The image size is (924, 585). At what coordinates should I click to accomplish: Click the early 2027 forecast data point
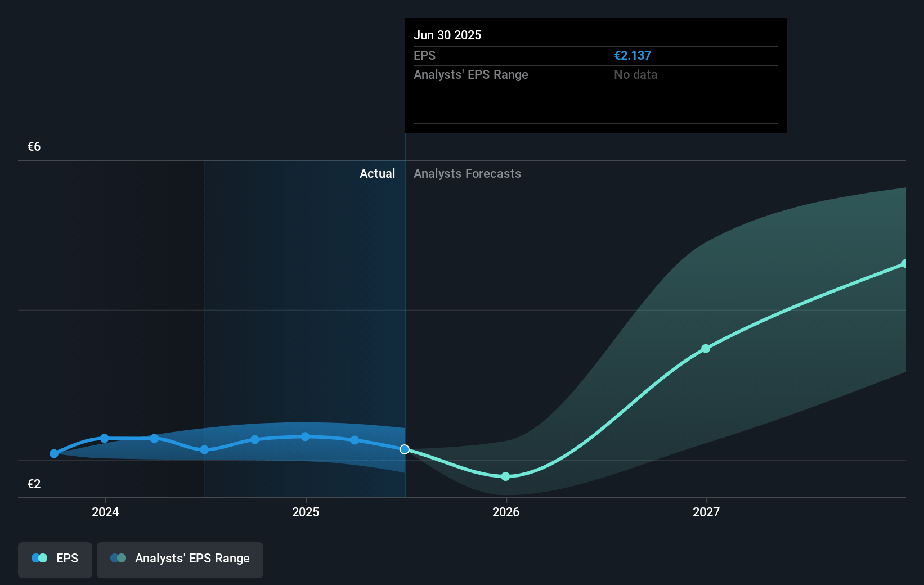pyautogui.click(x=706, y=349)
